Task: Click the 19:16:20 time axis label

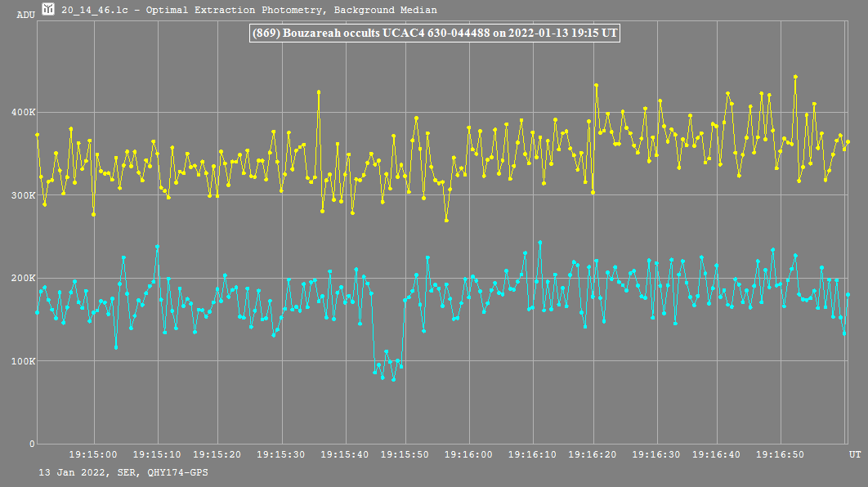Action: point(594,453)
